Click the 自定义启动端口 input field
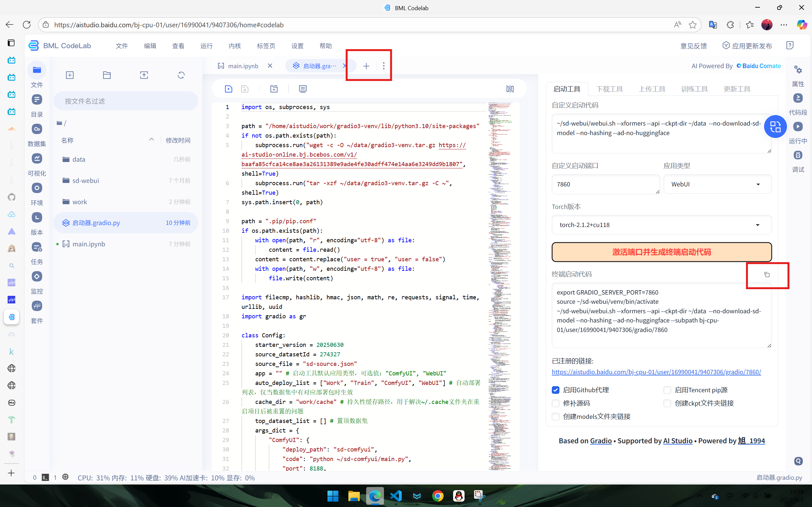This screenshot has height=507, width=812. pos(605,184)
